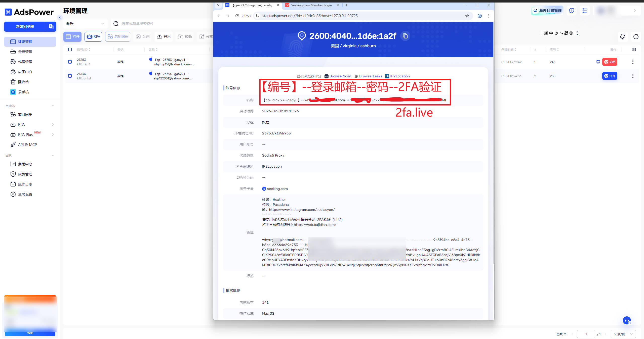Click the blue 打开 button for 23746
This screenshot has height=339, width=644.
[610, 76]
